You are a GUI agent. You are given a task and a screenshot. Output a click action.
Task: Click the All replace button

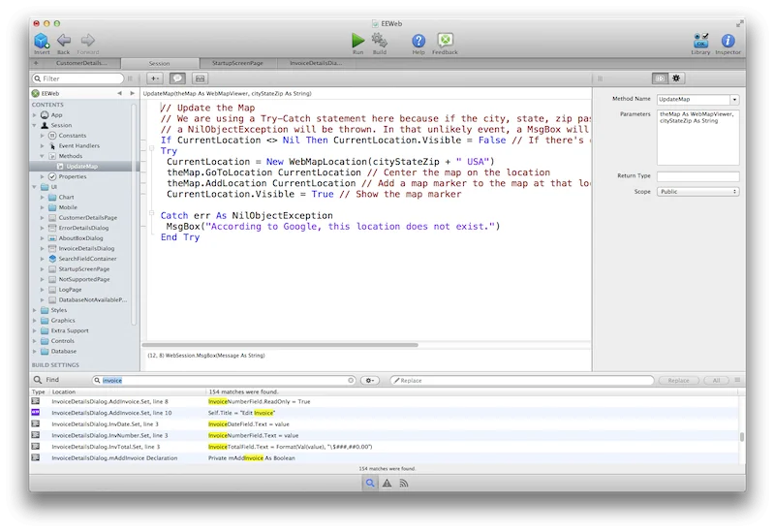coord(717,381)
